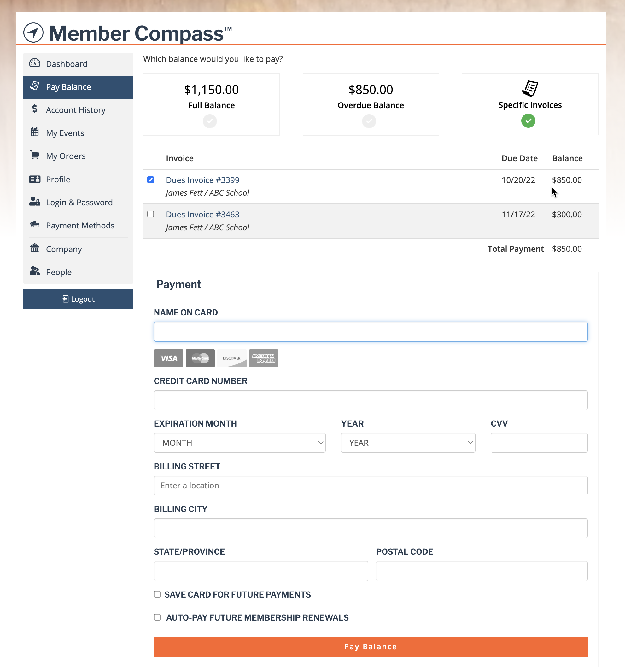Click the Company building icon
The height and width of the screenshot is (672, 625).
click(34, 248)
